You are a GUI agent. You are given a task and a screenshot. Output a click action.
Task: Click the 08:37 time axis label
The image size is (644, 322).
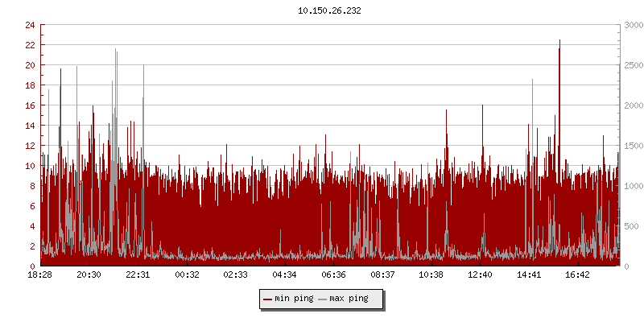(382, 275)
